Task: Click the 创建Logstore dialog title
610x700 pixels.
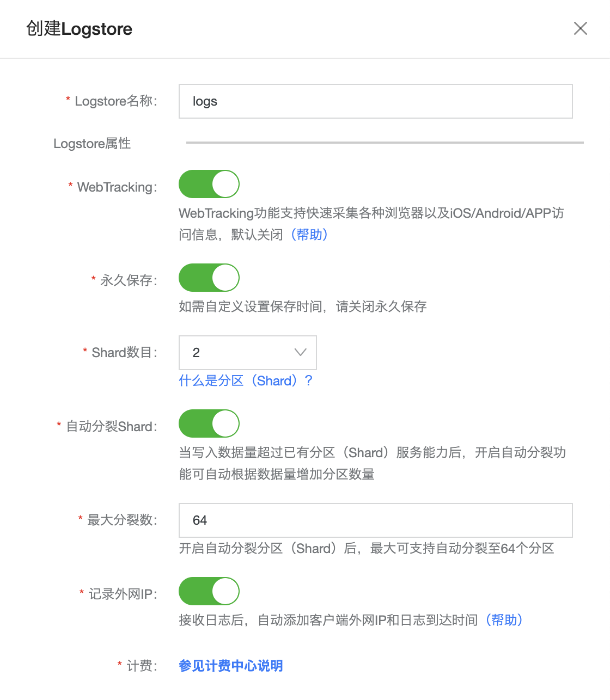Action: tap(80, 29)
